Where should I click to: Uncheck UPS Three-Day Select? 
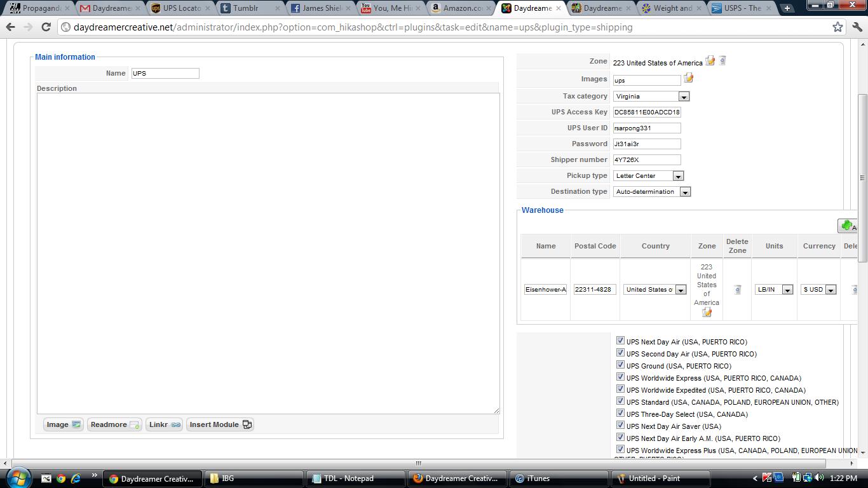[620, 413]
